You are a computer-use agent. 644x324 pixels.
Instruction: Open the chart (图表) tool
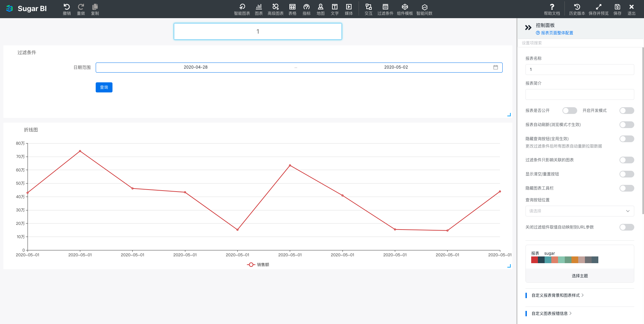259,9
